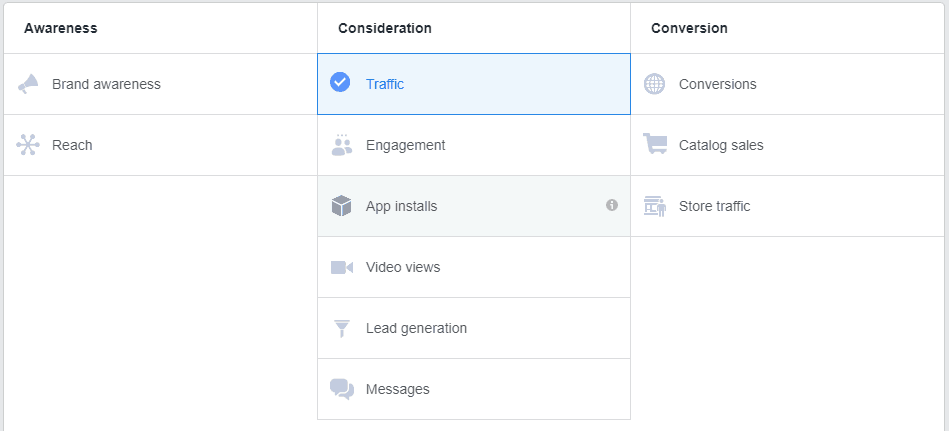Click the Lead generation funnel icon
The width and height of the screenshot is (949, 431).
[342, 328]
